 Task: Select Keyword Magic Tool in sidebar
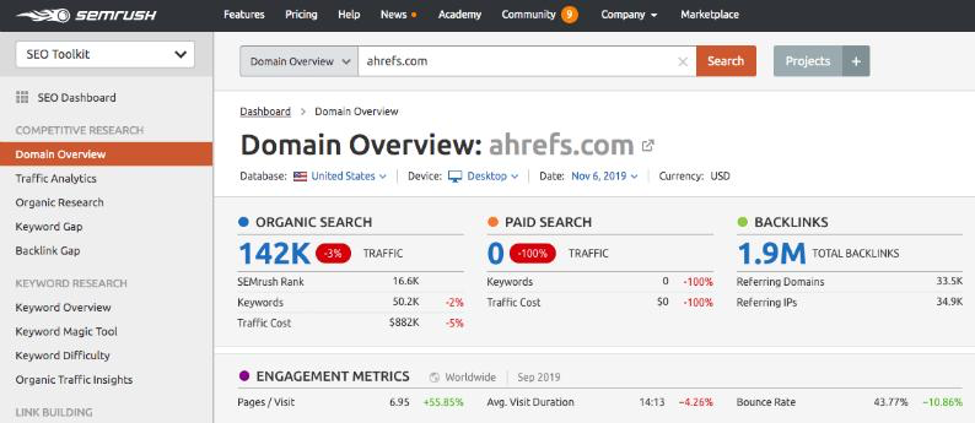point(66,332)
